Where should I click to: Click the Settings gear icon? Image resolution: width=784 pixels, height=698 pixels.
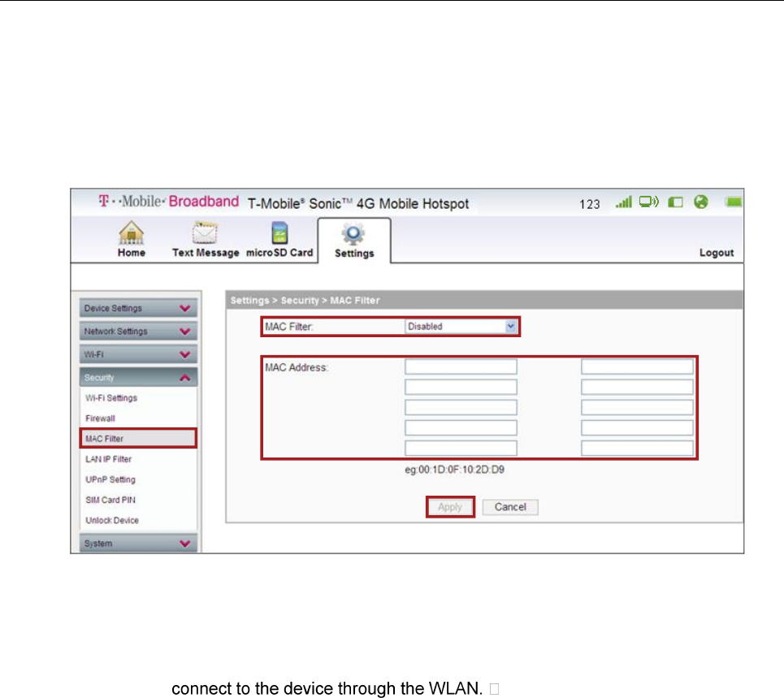[x=353, y=233]
